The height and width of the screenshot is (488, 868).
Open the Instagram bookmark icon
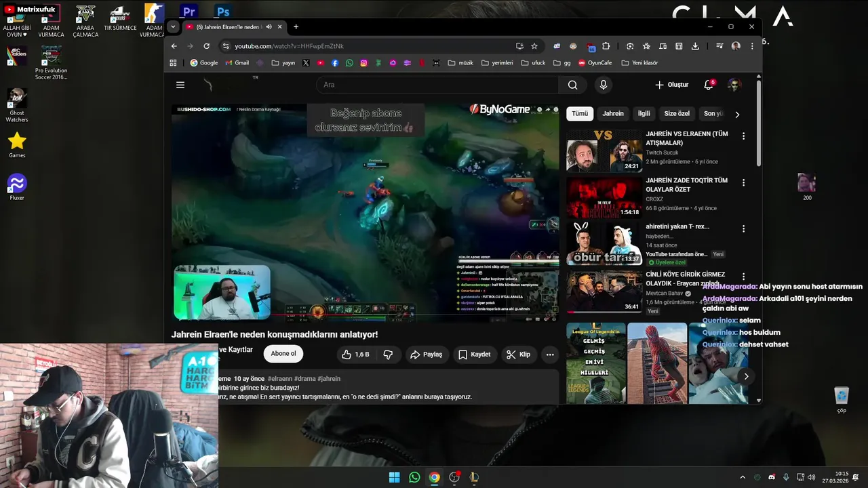click(364, 62)
